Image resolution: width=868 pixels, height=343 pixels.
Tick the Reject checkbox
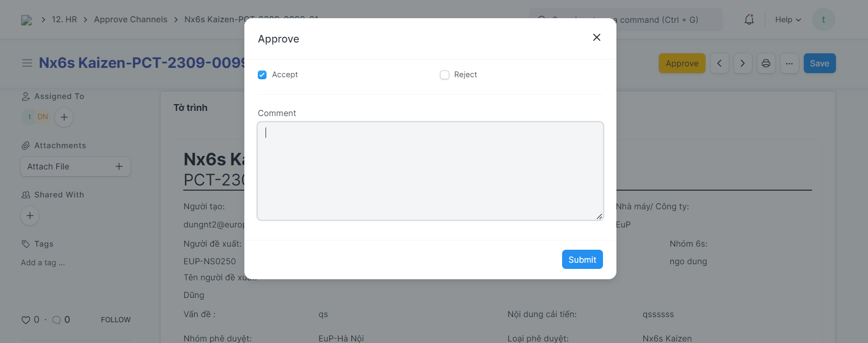(445, 75)
